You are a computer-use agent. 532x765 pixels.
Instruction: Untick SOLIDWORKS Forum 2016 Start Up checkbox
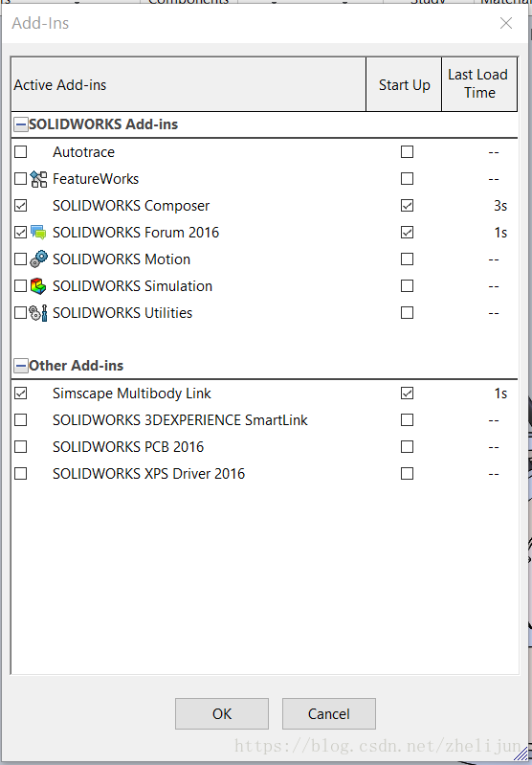pyautogui.click(x=408, y=233)
